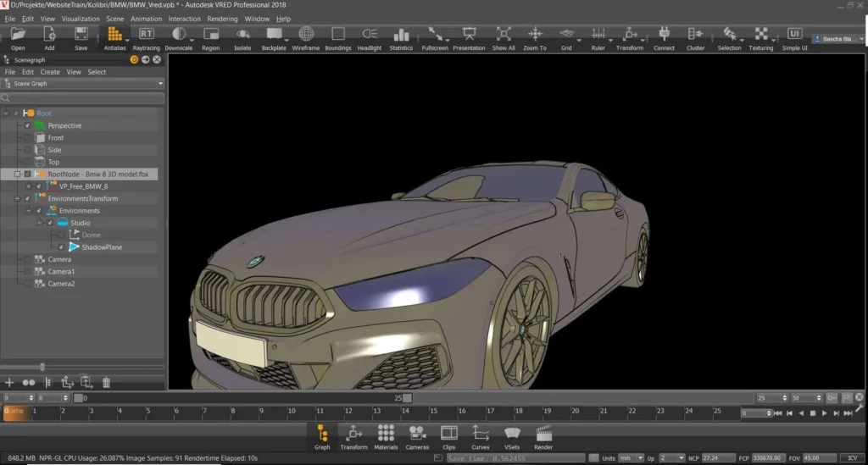Collapse the Environments node
Viewport: 868px width, 465px height.
[x=29, y=211]
